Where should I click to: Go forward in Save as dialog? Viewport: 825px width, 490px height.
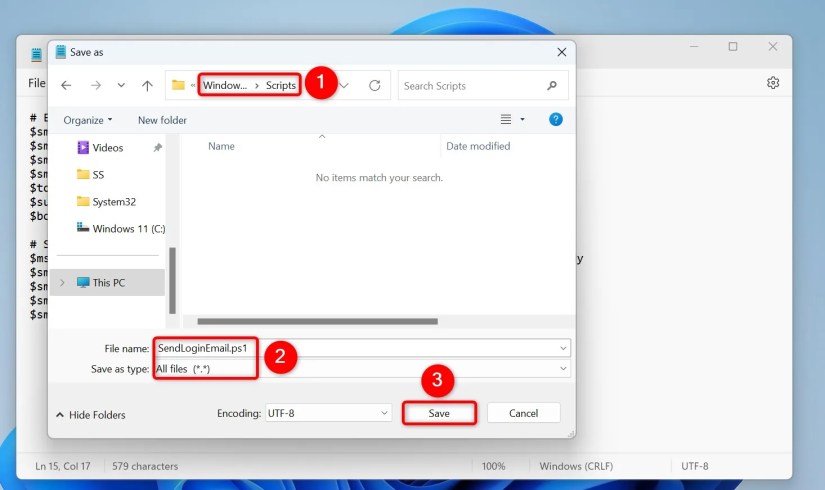(95, 85)
